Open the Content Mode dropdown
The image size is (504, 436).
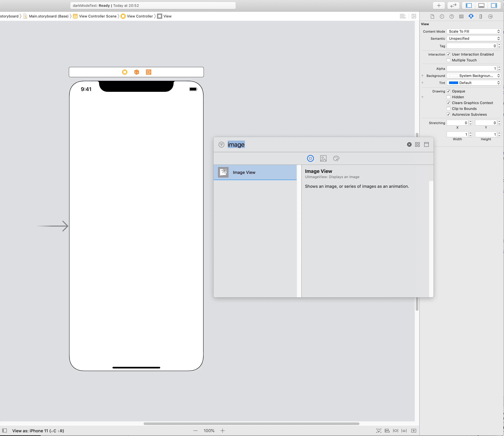click(x=474, y=31)
